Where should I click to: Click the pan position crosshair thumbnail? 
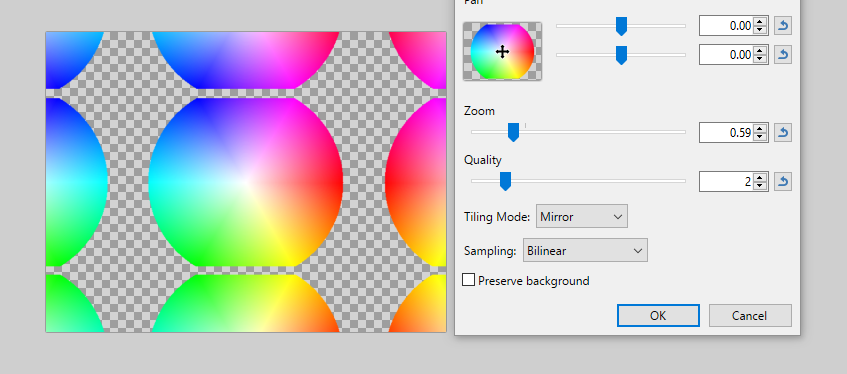coord(502,51)
